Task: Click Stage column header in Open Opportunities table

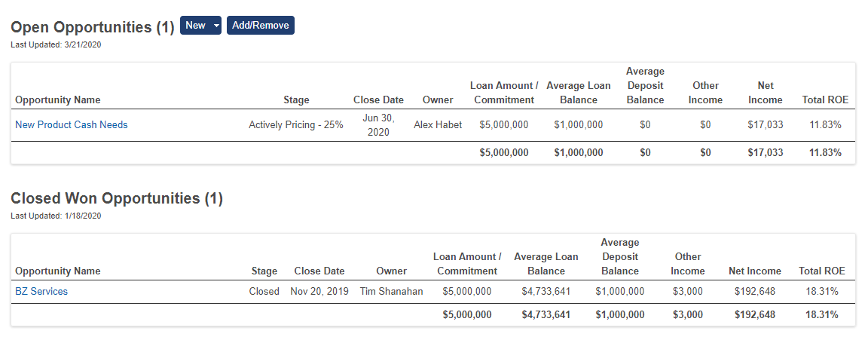Action: [296, 100]
